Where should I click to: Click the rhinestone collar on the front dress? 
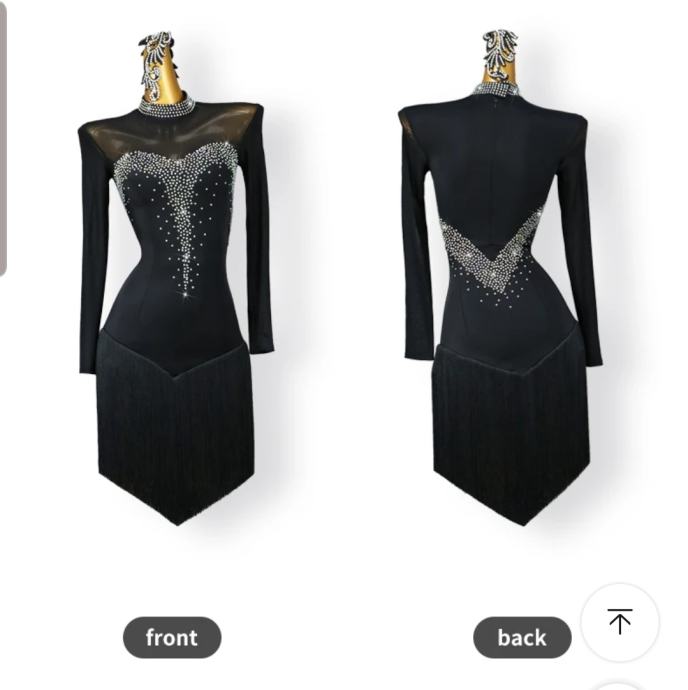tap(166, 106)
